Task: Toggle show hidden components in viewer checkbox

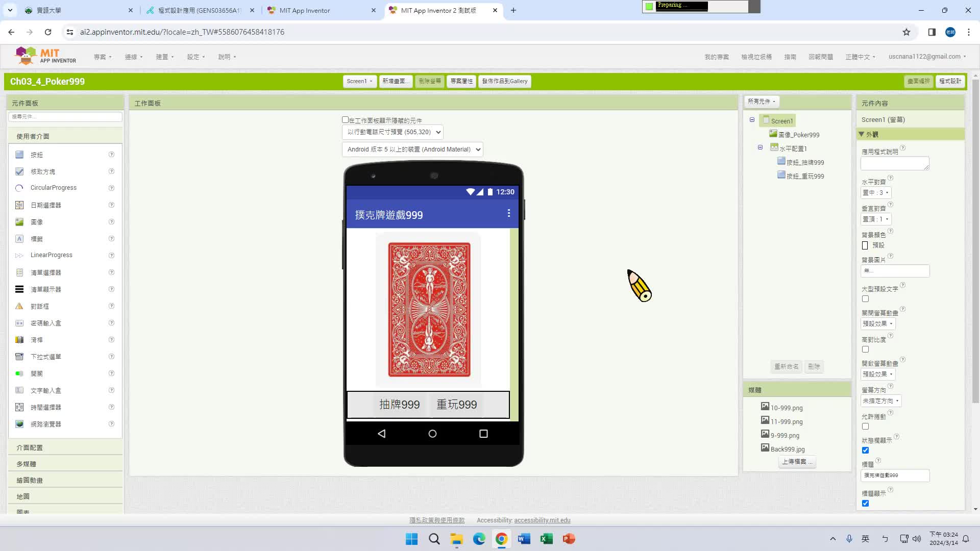Action: [345, 120]
